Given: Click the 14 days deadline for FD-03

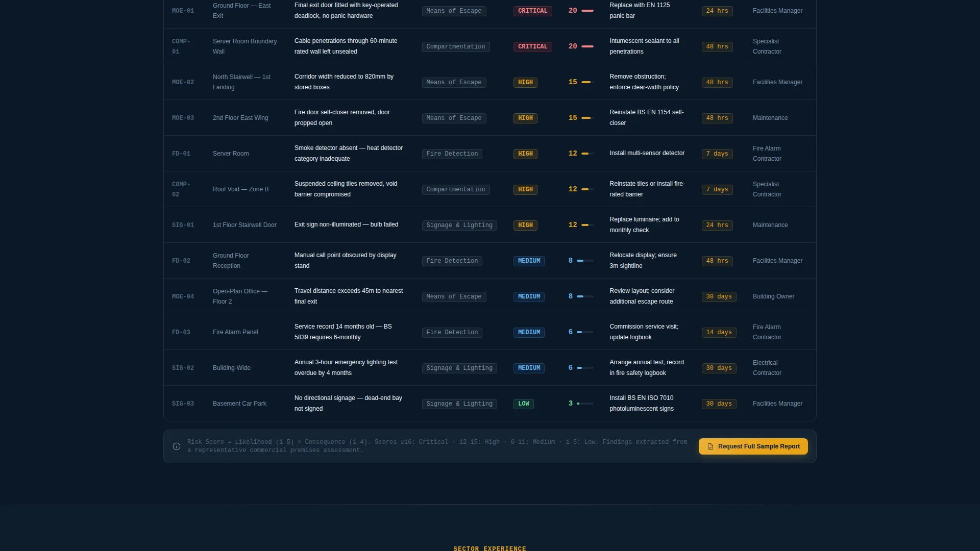Looking at the screenshot, I should click(x=719, y=332).
